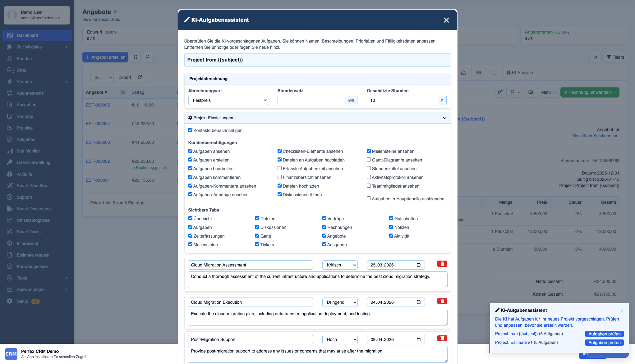Uncheck Kontakte benachrichtigen

pos(190,130)
